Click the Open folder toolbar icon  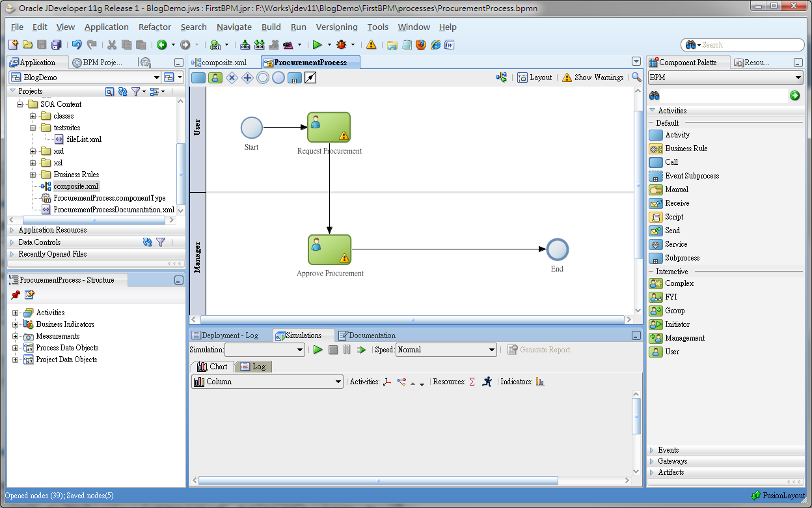pyautogui.click(x=27, y=45)
